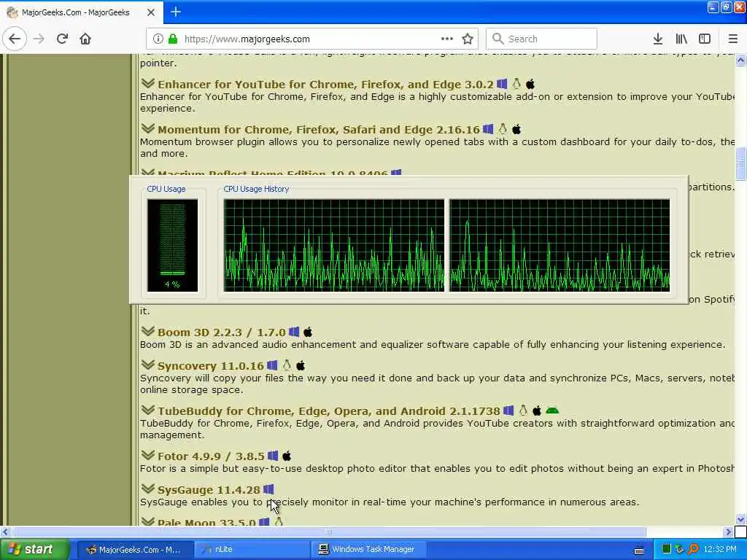The width and height of the screenshot is (747, 560).
Task: Click the CPU Usage 4% gauge
Action: click(172, 245)
